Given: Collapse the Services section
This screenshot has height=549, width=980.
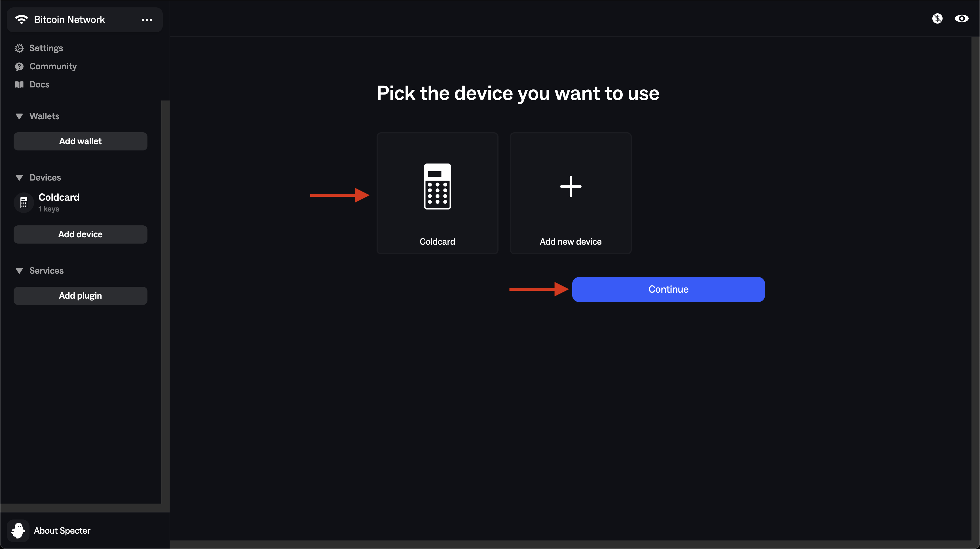Looking at the screenshot, I should (19, 271).
